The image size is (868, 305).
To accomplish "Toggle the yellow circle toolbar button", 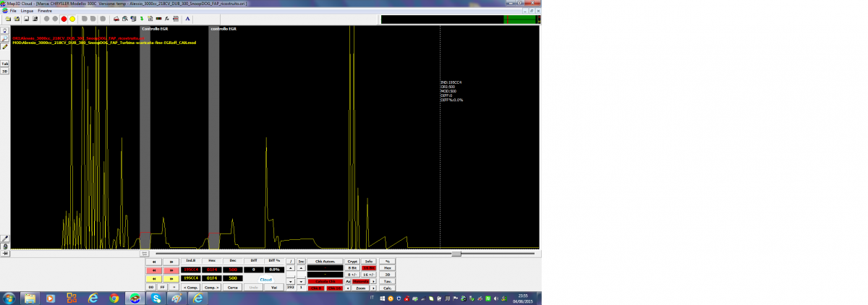I will click(x=72, y=19).
